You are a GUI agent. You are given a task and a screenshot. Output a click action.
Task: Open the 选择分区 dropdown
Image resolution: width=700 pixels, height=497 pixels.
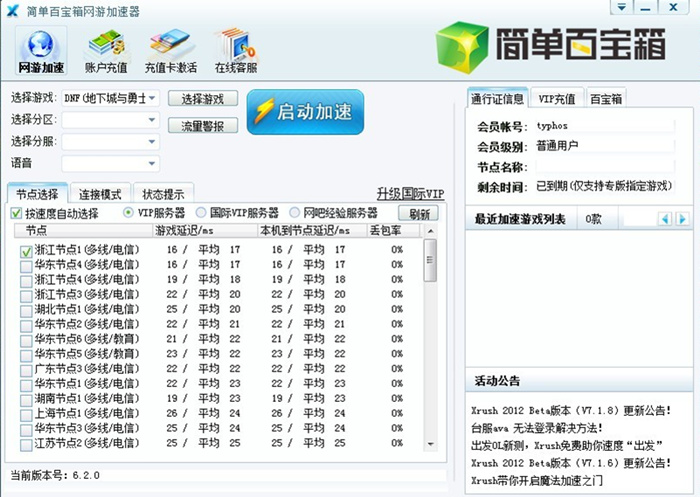click(x=110, y=120)
